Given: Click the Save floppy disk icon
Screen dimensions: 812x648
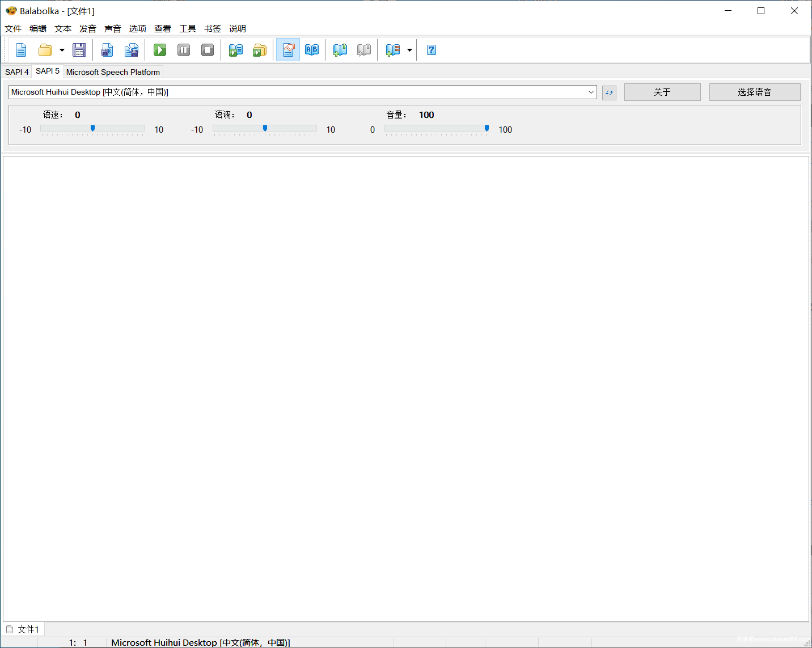Looking at the screenshot, I should (x=79, y=50).
